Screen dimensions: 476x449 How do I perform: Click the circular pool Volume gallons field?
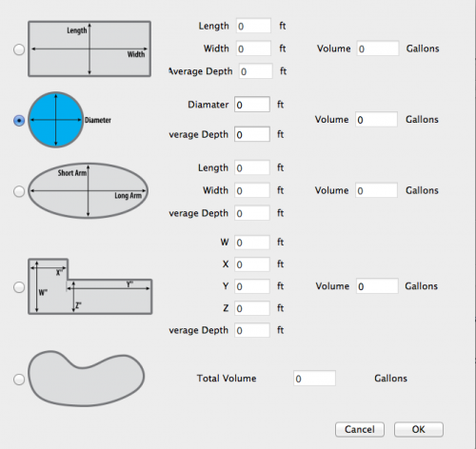click(376, 120)
